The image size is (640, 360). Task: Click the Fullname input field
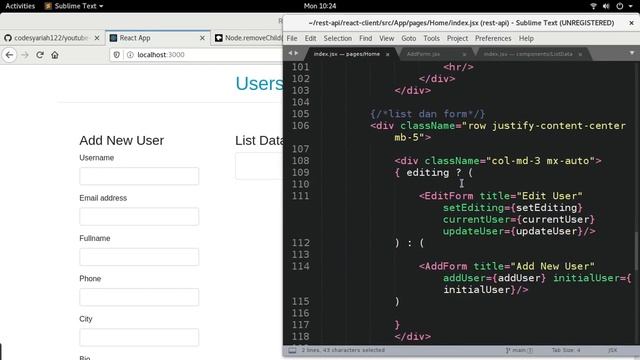point(139,257)
